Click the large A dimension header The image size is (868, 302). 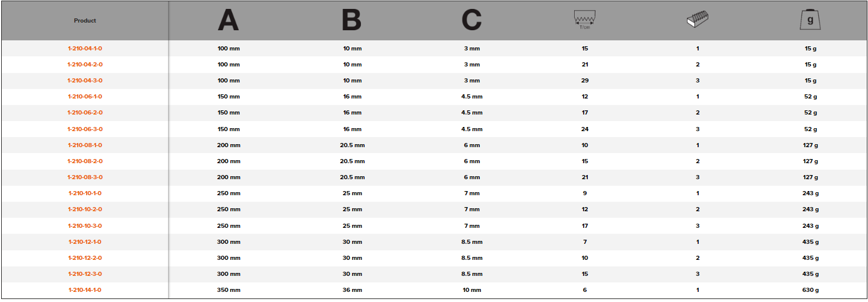[229, 21]
